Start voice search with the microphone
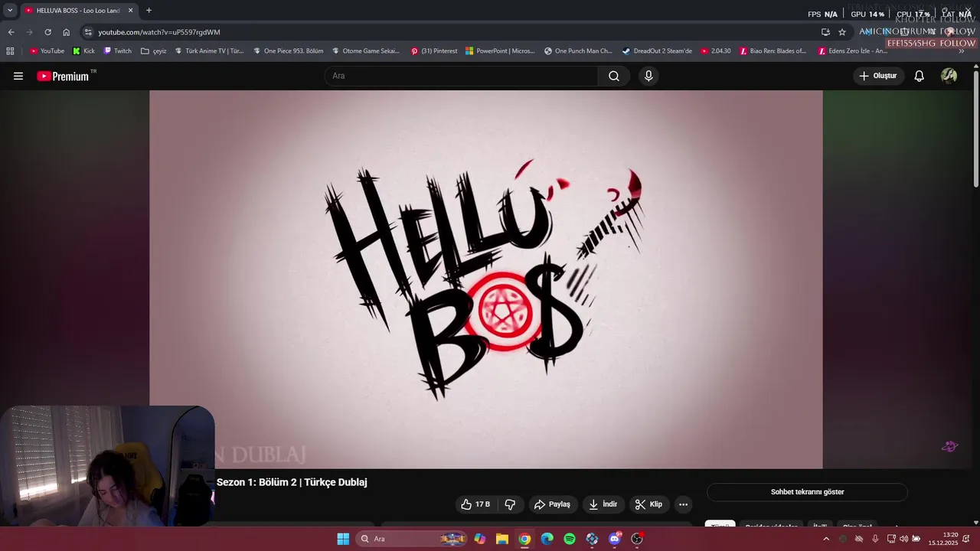This screenshot has width=980, height=551. pyautogui.click(x=648, y=76)
